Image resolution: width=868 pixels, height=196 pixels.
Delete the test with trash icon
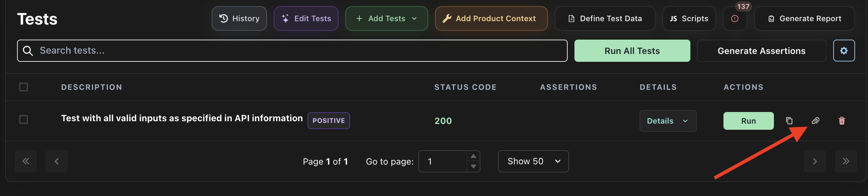pyautogui.click(x=842, y=121)
